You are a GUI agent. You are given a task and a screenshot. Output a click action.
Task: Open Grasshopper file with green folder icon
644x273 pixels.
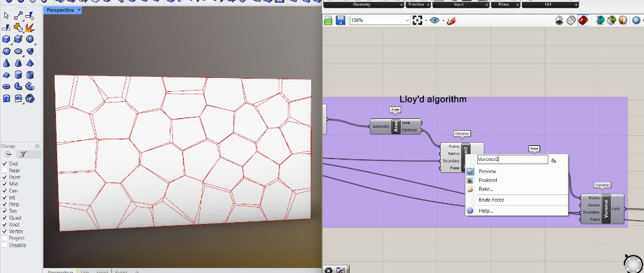(328, 21)
